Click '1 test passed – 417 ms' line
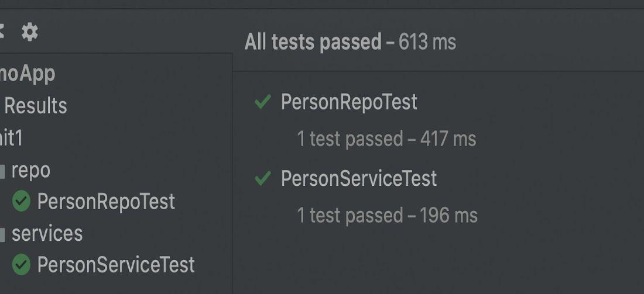Viewport: 644px width, 294px height. (x=386, y=139)
